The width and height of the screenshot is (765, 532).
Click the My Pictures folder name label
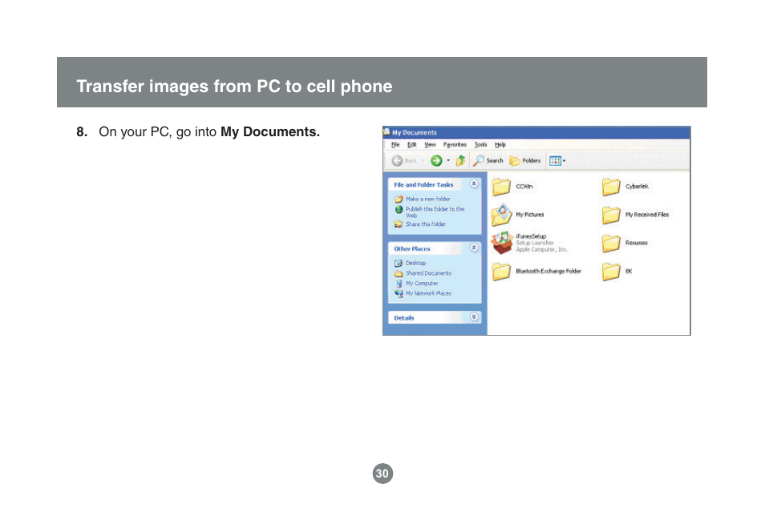coord(530,215)
